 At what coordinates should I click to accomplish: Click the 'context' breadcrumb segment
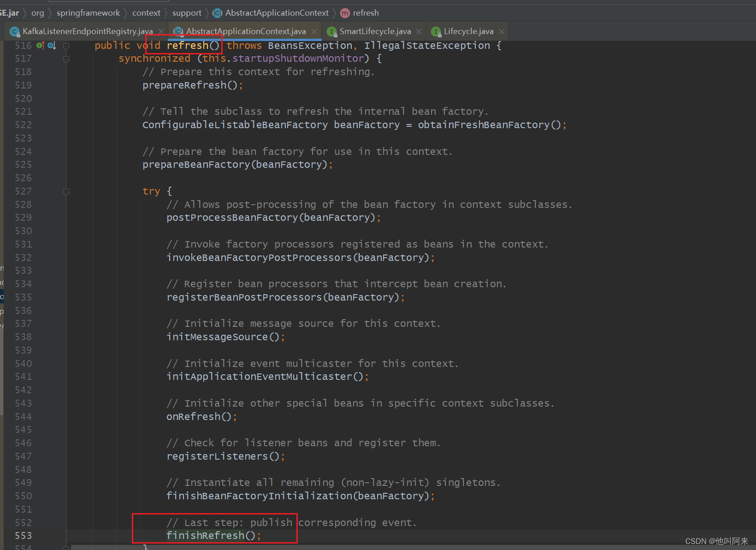pos(146,13)
